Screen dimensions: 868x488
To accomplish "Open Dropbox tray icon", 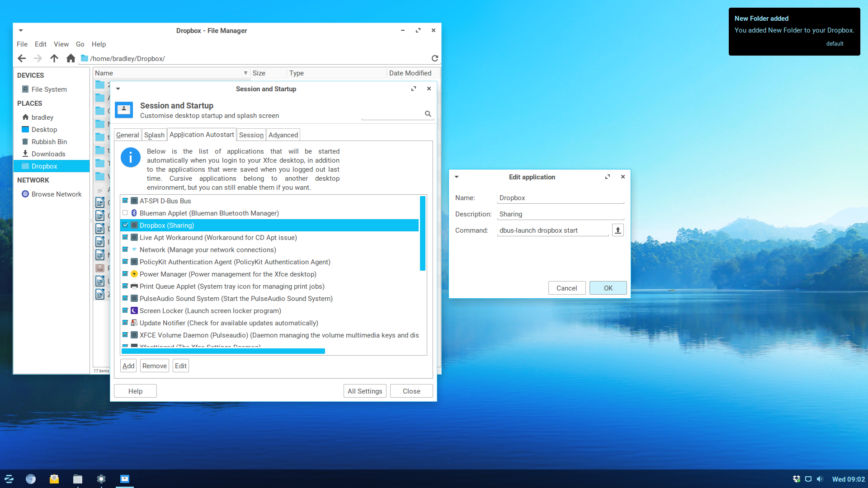I will click(797, 479).
